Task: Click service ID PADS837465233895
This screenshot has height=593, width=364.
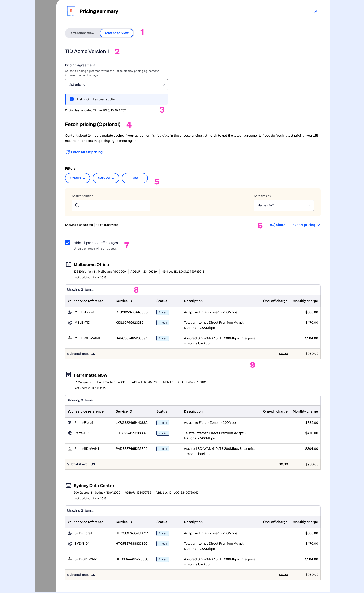Action: coord(132,449)
